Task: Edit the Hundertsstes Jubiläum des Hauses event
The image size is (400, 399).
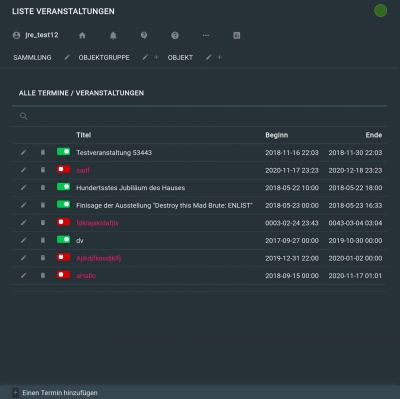Action: tap(23, 188)
